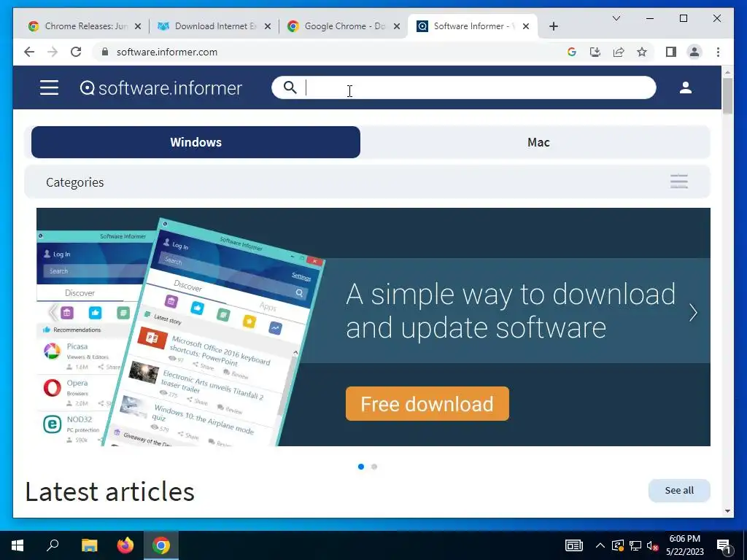The width and height of the screenshot is (747, 560).
Task: View site information lock icon
Action: pos(105,52)
